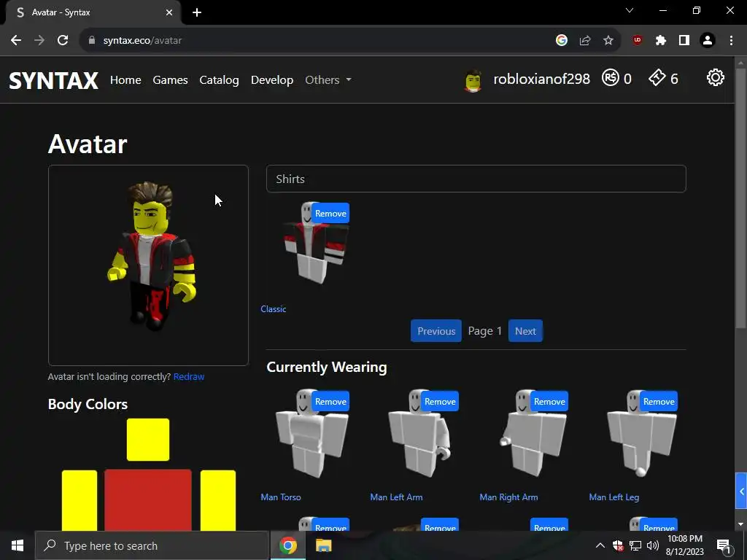Redraw the avatar

[189, 377]
